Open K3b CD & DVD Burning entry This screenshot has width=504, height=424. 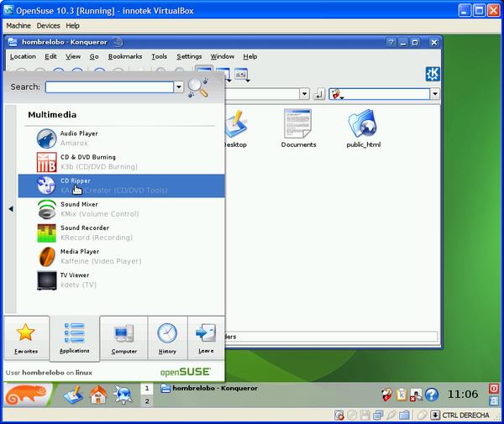pos(121,162)
